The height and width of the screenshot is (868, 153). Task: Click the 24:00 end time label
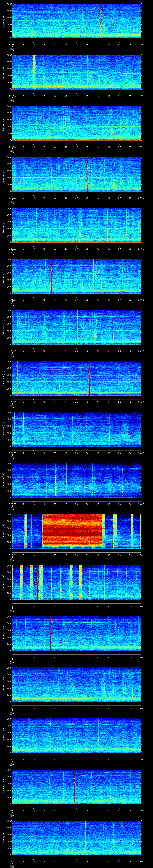[141, 402]
